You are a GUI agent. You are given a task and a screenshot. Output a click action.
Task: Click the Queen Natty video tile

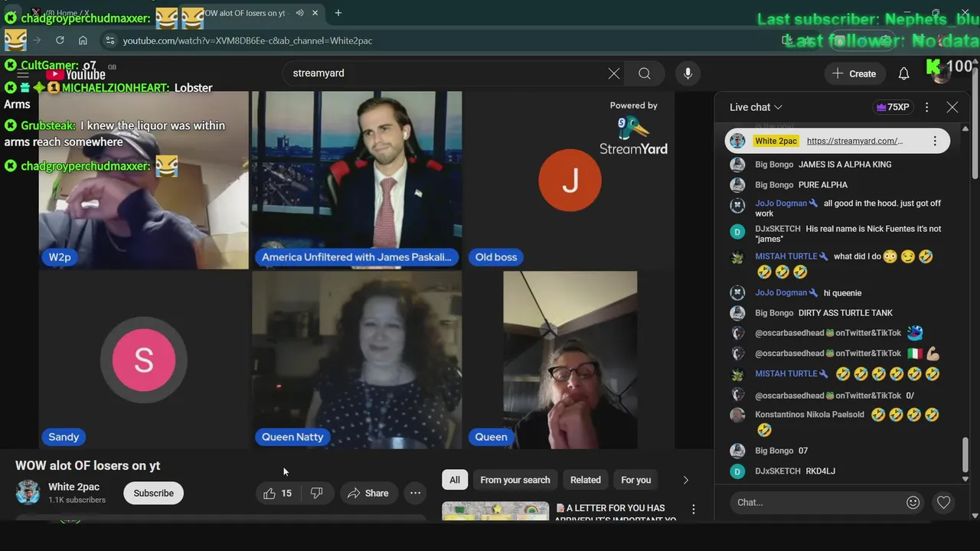pyautogui.click(x=357, y=360)
